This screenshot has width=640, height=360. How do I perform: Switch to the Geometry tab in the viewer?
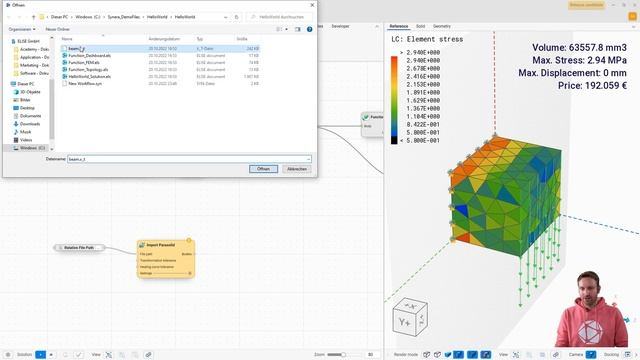point(442,26)
